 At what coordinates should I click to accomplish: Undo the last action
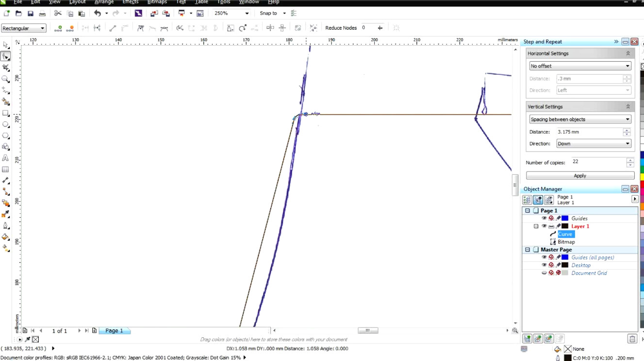98,14
